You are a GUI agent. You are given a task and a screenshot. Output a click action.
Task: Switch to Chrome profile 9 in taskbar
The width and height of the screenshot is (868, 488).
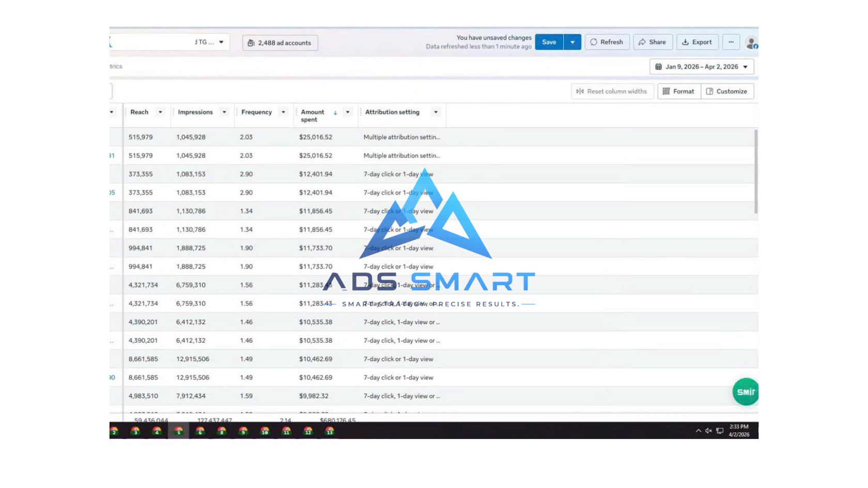tap(243, 431)
